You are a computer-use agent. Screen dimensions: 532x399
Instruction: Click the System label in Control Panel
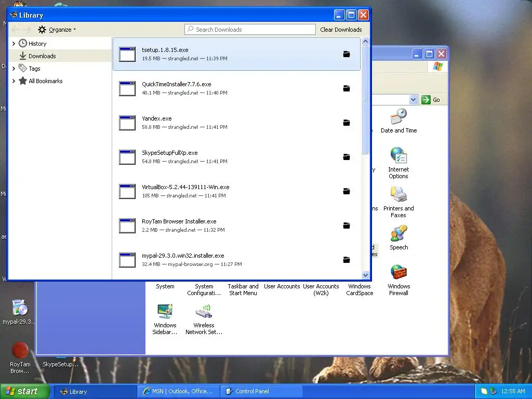[165, 286]
